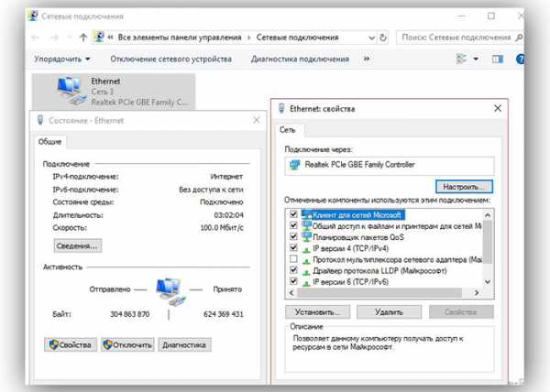Uncheck Общий доступ к файлам и принтерам

[x=293, y=225]
